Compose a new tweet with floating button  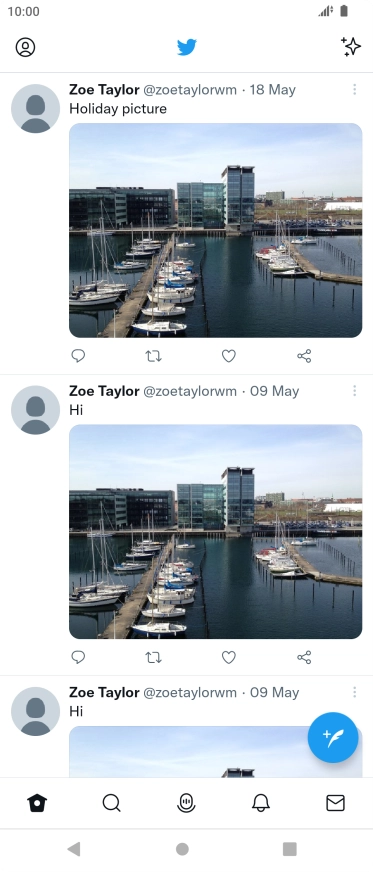333,737
